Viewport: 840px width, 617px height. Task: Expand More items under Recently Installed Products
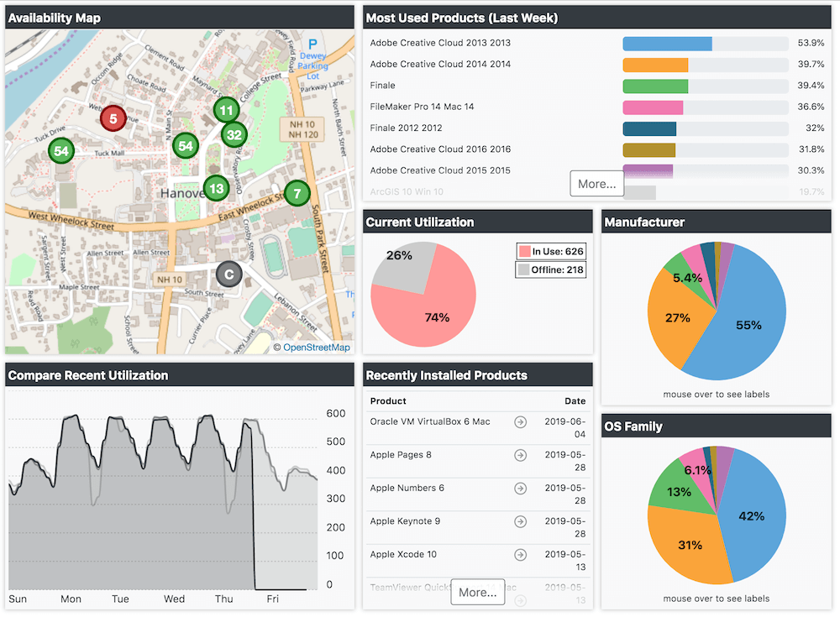477,592
